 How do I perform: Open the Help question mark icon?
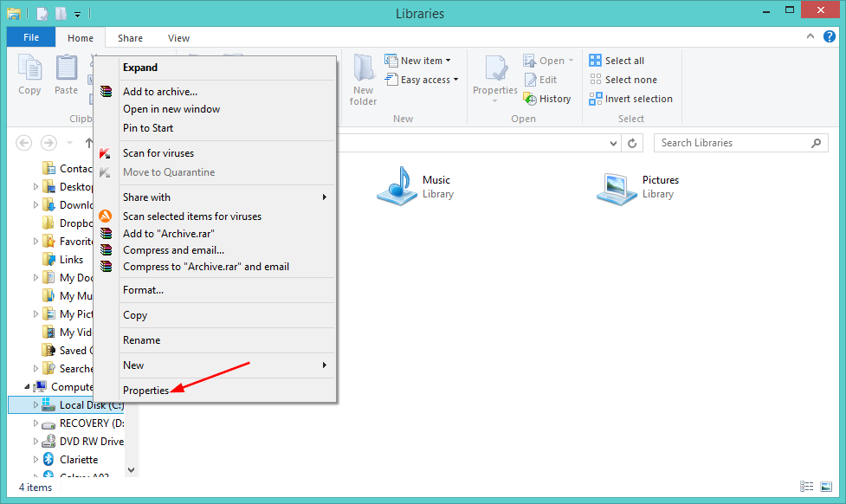coord(830,36)
